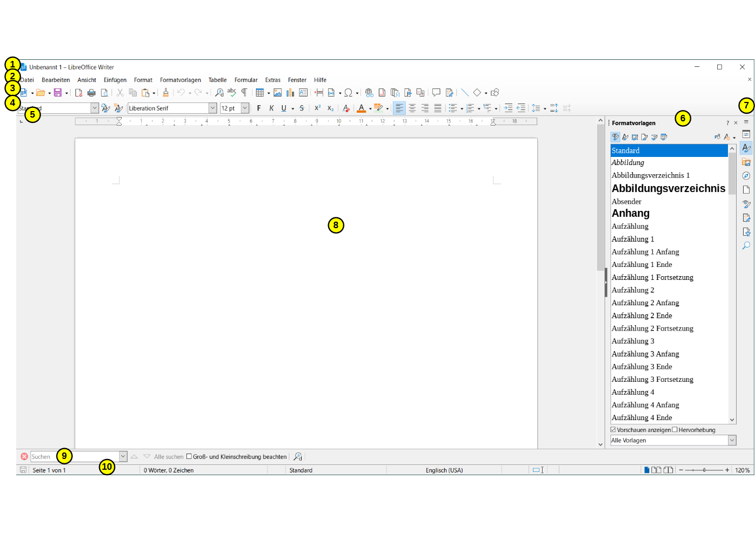756x535 pixels.
Task: Clone formatting with the paintbrush icon
Action: coord(165,93)
